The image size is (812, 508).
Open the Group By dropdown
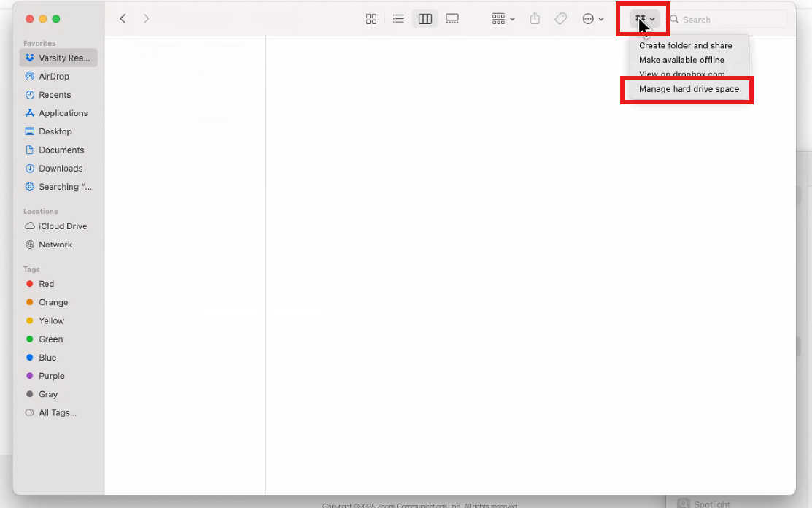pos(503,19)
